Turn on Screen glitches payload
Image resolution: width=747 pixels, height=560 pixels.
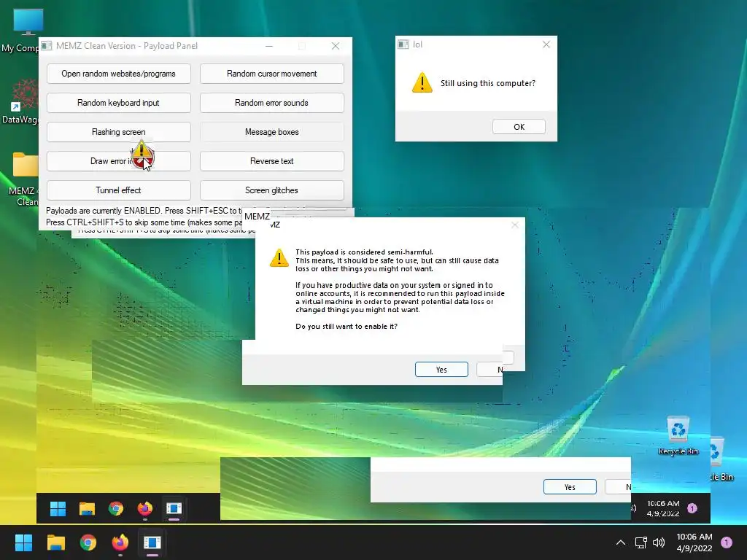click(x=271, y=190)
